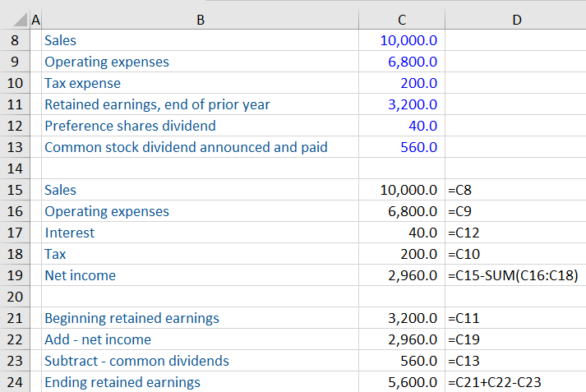Select the Net income value 2,960.0
The width and height of the screenshot is (586, 392).
(412, 275)
